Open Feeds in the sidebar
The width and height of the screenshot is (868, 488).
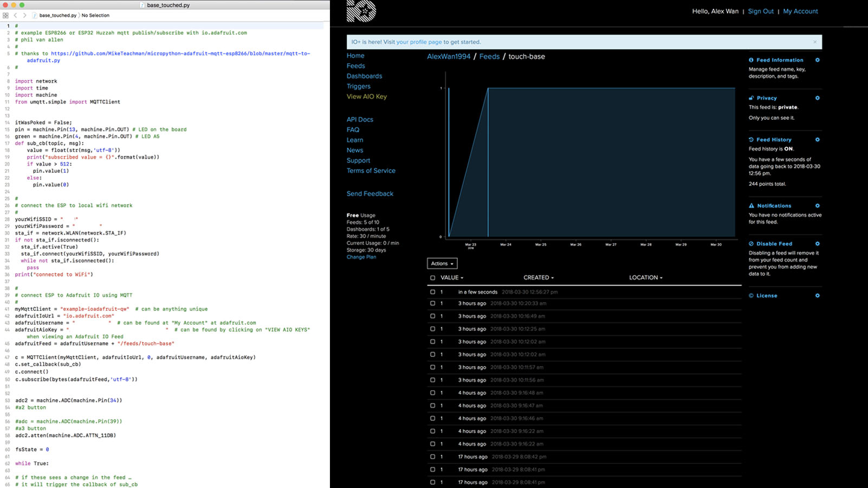(x=356, y=66)
